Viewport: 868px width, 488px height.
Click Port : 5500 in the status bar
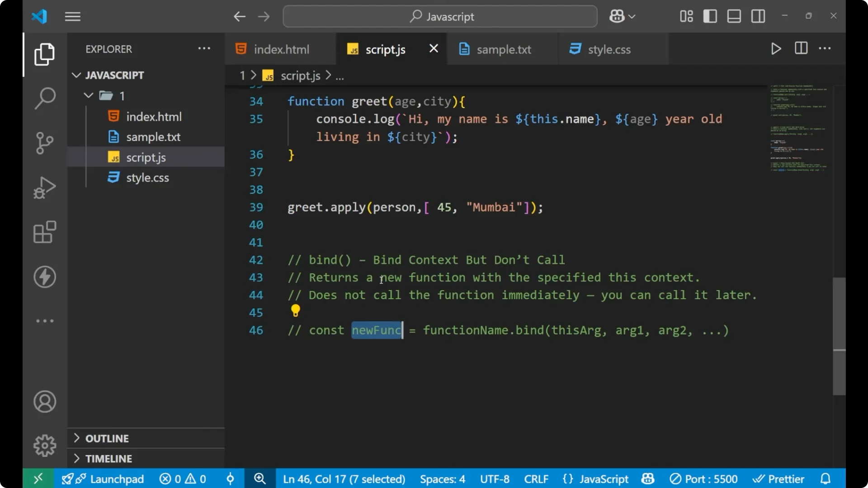tap(703, 479)
